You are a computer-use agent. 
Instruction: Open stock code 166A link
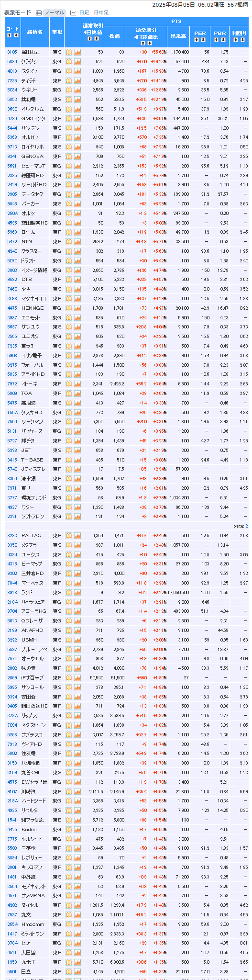coord(12,412)
